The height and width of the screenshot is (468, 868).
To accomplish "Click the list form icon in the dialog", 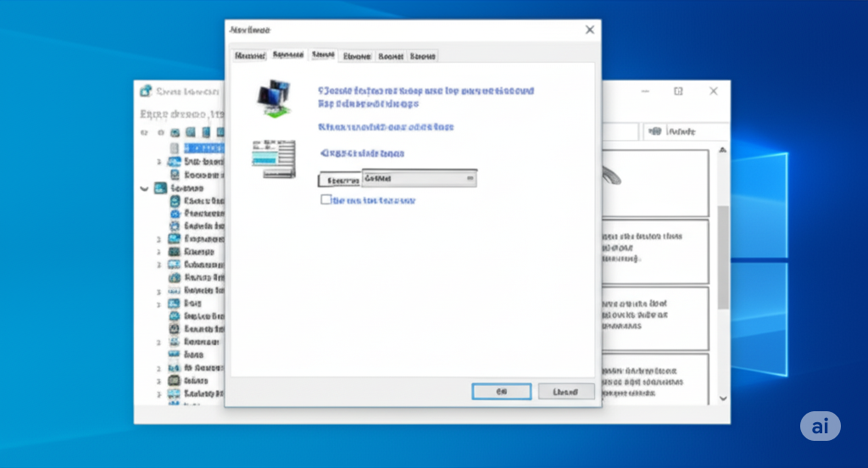I will [274, 159].
